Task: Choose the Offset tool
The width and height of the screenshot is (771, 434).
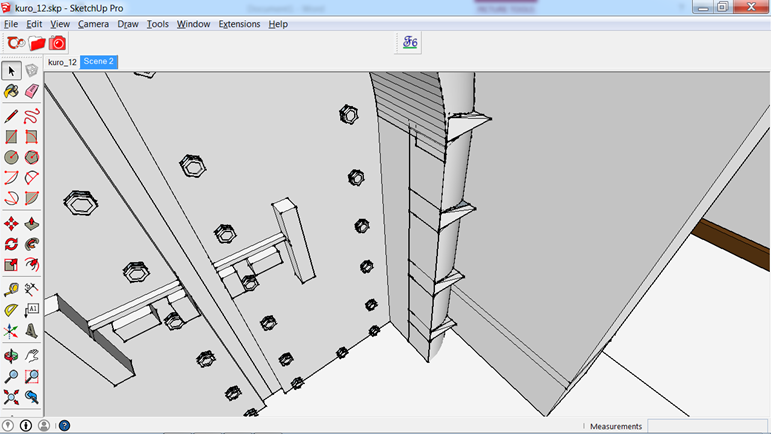Action: pyautogui.click(x=31, y=265)
